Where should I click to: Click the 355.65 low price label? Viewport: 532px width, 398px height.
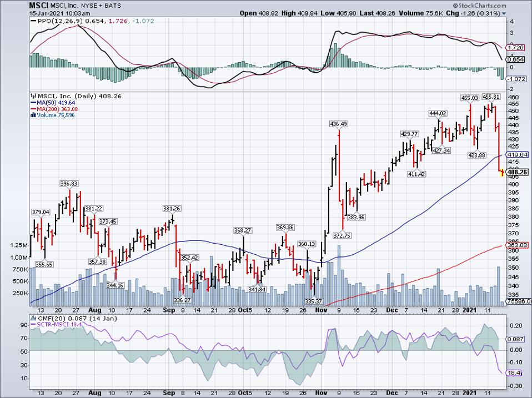point(44,264)
